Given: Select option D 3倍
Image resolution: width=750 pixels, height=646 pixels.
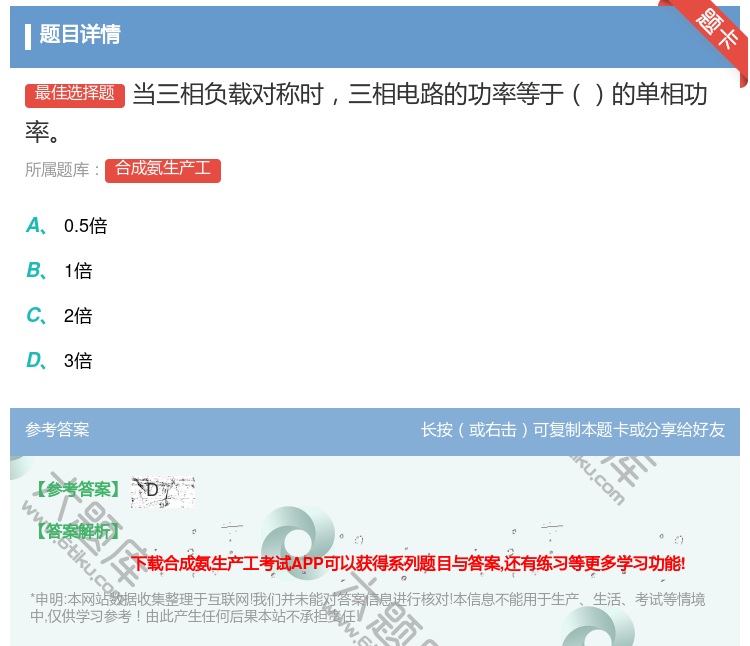Looking at the screenshot, I should (x=59, y=361).
